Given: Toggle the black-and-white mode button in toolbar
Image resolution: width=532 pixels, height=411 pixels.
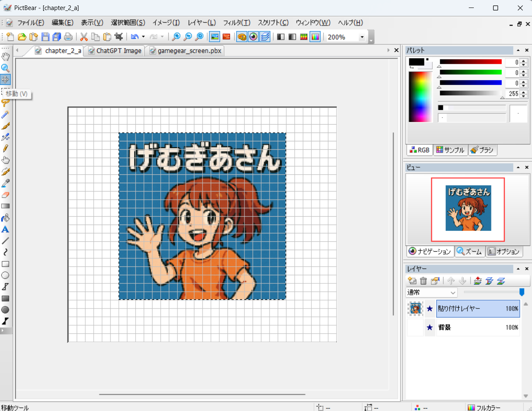Looking at the screenshot, I should tap(280, 37).
